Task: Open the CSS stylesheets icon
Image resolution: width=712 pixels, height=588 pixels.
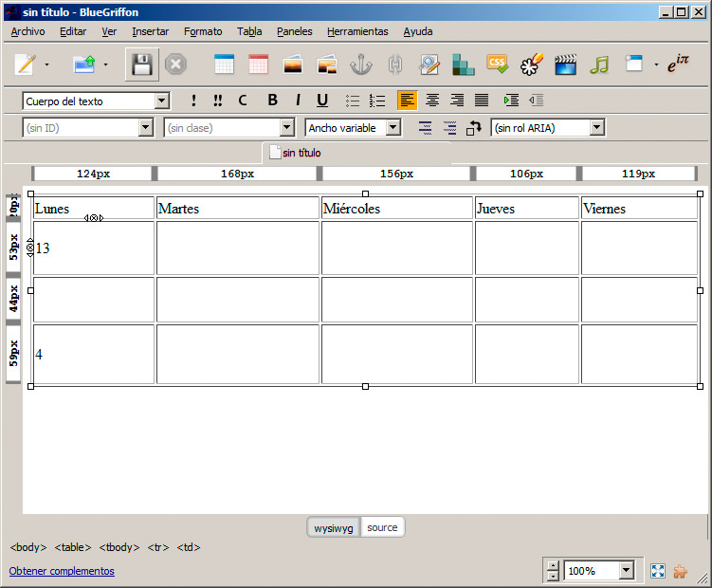Action: point(497,64)
